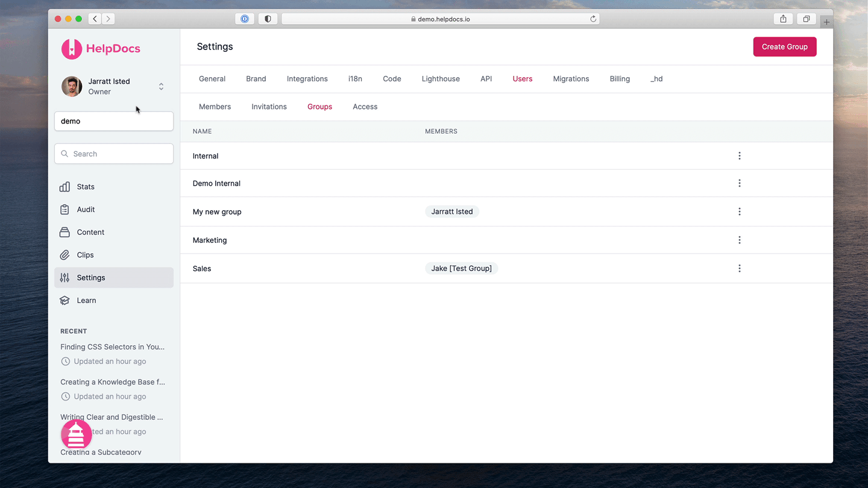Click the HelpDocs logo icon
Image resolution: width=868 pixels, height=488 pixels.
[x=72, y=49]
